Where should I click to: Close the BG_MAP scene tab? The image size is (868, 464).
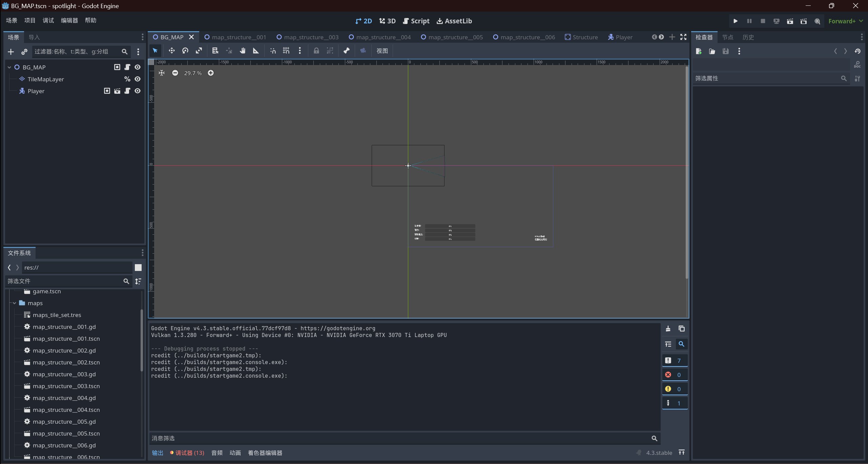(x=191, y=37)
